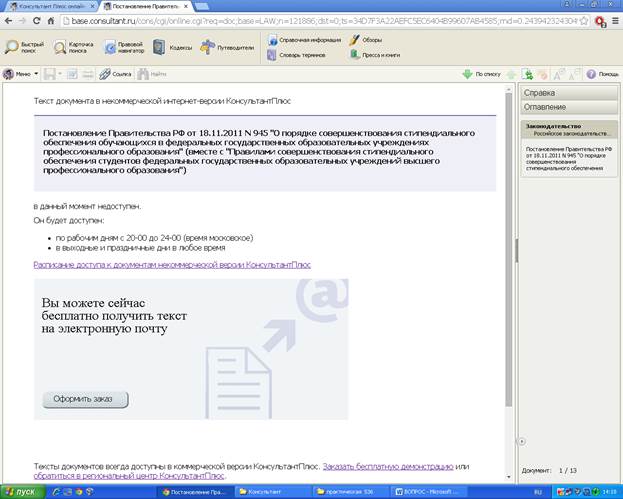Click the Оформить заказ button
Image resolution: width=623 pixels, height=499 pixels.
[85, 399]
